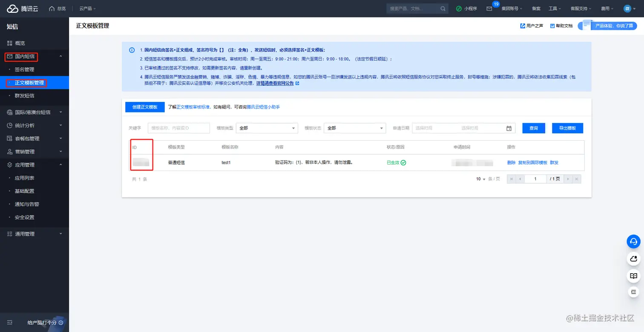Collapse the 国内短信 sidebar section
644x332 pixels.
point(34,56)
